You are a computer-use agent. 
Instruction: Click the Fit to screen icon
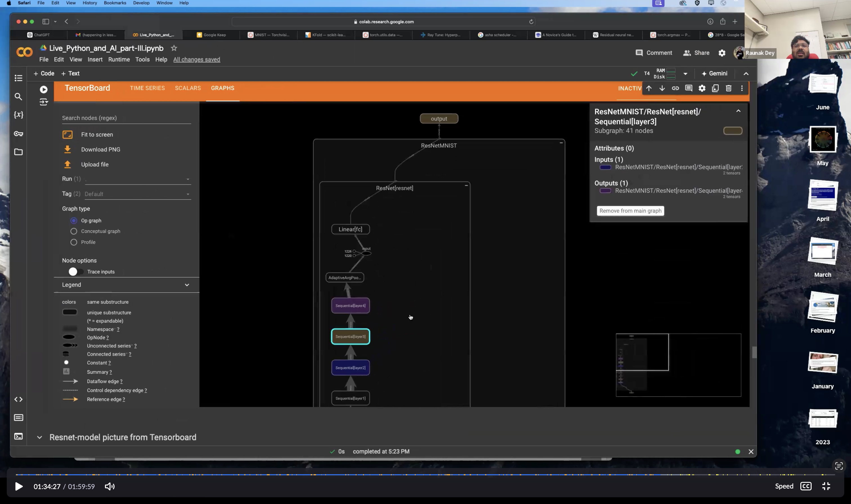(67, 135)
